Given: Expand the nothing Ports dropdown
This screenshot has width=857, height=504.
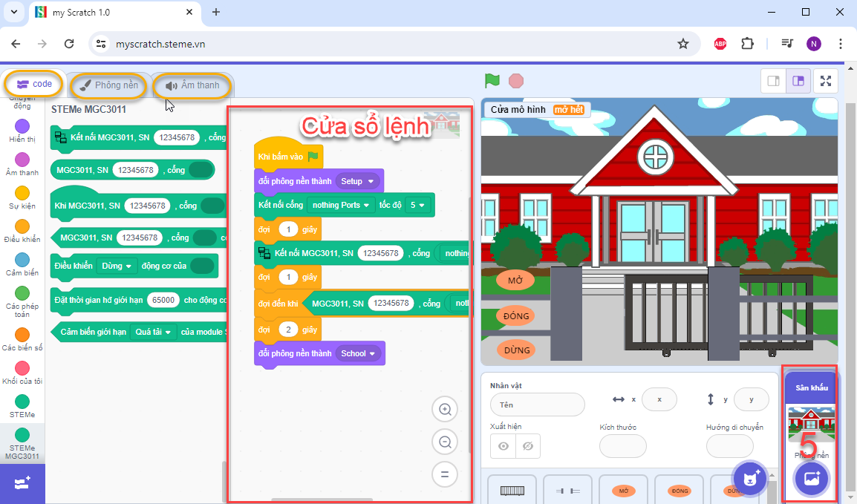Looking at the screenshot, I should [342, 205].
